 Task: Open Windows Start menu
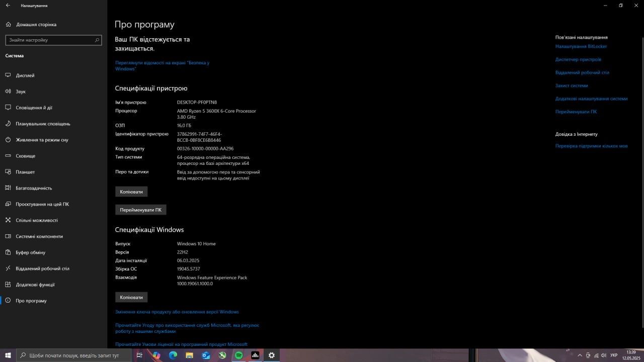[8, 355]
